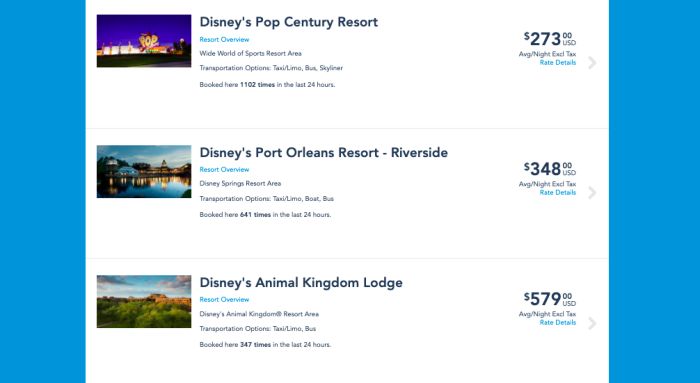Open Rate Details for Pop Century Resort
This screenshot has width=700, height=383.
(x=558, y=62)
